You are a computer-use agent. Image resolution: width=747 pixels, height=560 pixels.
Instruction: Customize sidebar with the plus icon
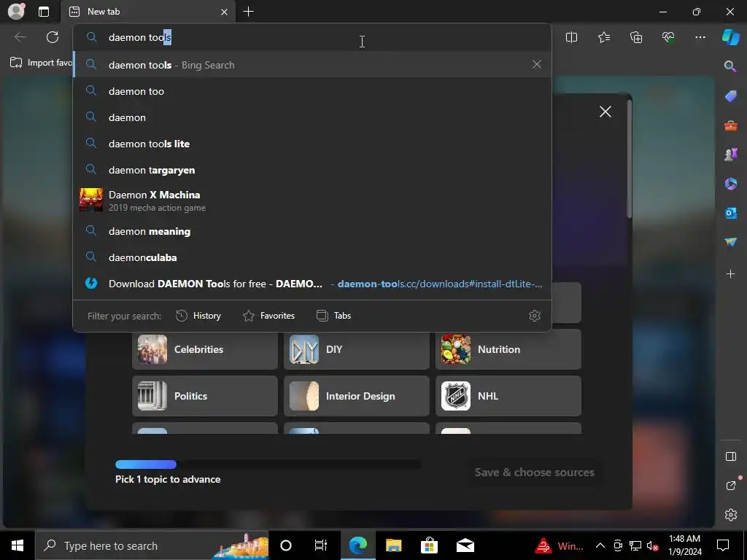tap(730, 274)
